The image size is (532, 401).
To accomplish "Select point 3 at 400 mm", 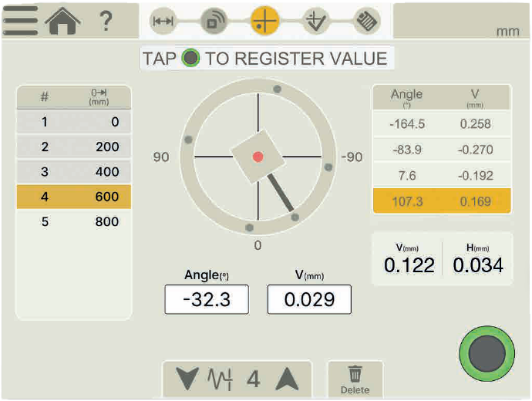I will 74,172.
